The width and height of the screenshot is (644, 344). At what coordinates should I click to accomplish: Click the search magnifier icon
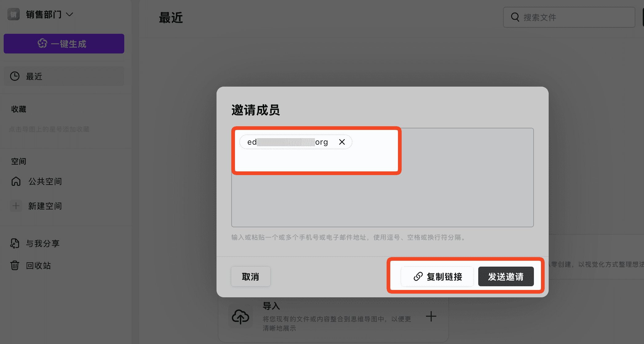click(x=515, y=17)
